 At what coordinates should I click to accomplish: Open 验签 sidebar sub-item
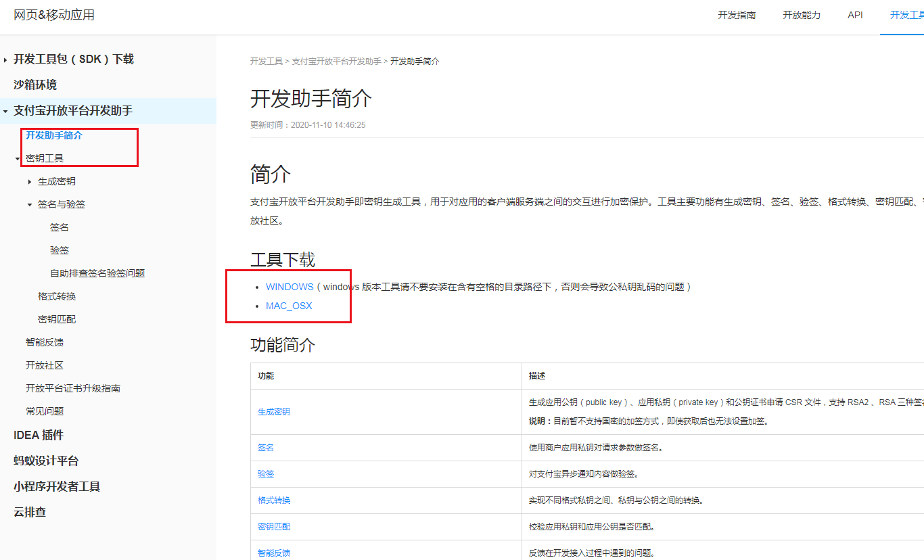60,250
